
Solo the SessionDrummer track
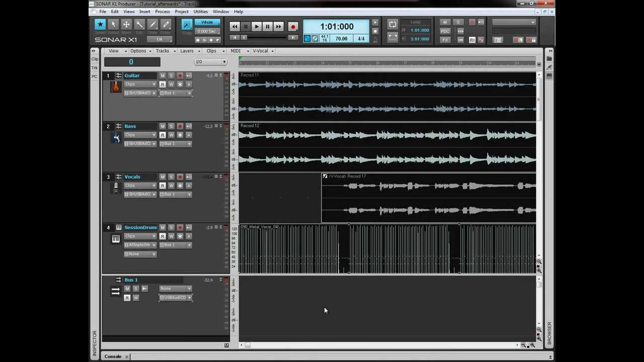click(x=171, y=228)
